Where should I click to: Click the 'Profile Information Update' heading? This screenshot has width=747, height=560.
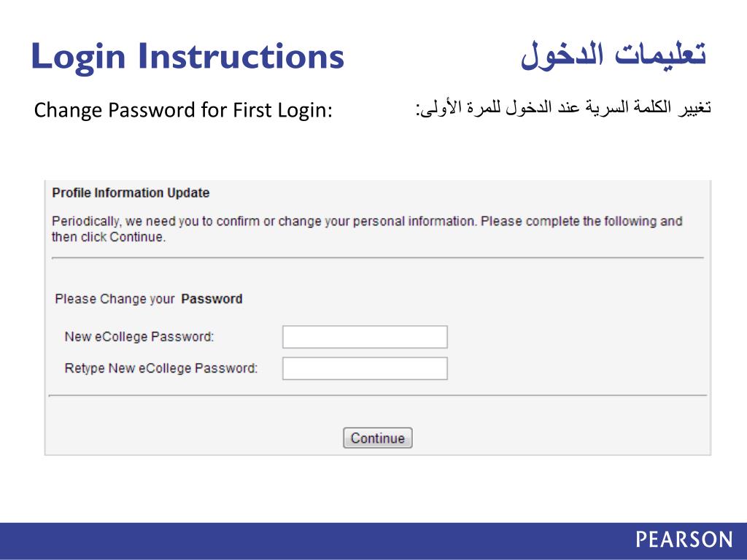[x=131, y=193]
